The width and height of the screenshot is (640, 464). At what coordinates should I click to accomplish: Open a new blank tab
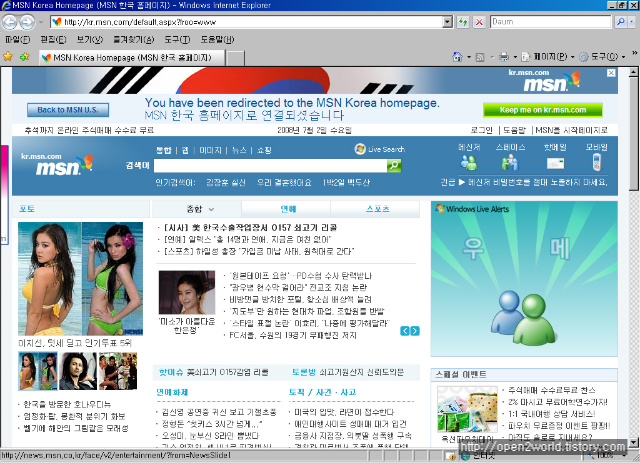[x=236, y=58]
